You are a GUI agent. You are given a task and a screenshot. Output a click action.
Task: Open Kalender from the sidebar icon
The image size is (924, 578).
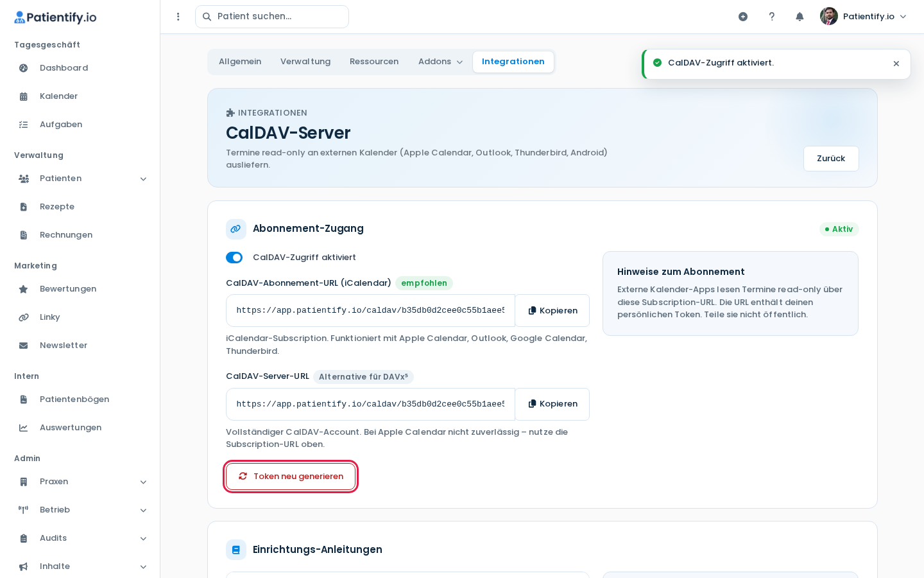click(24, 96)
